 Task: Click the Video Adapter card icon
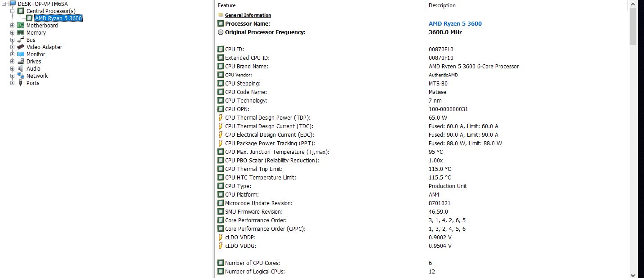pos(21,47)
